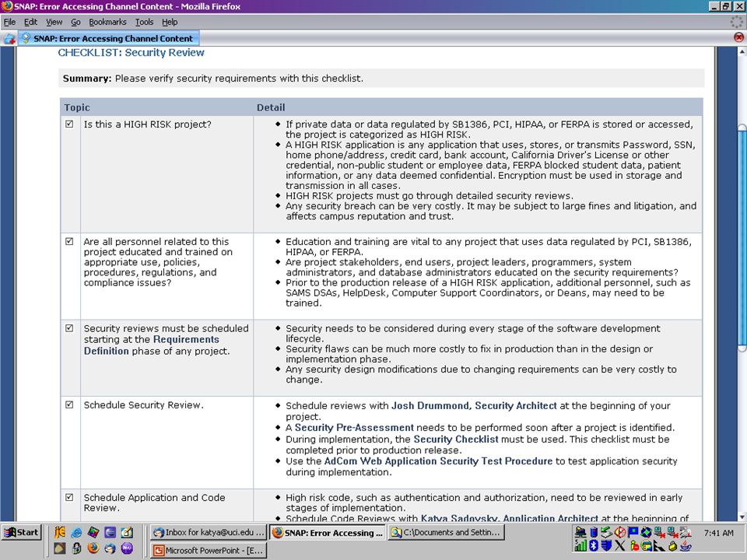Click the pencil notepad quick launch icon
The image size is (747, 560).
[127, 532]
